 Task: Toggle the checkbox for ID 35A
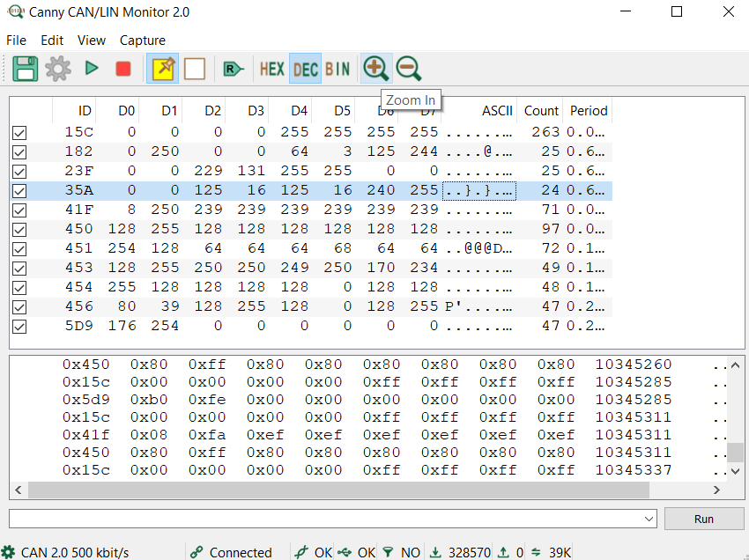coord(19,191)
